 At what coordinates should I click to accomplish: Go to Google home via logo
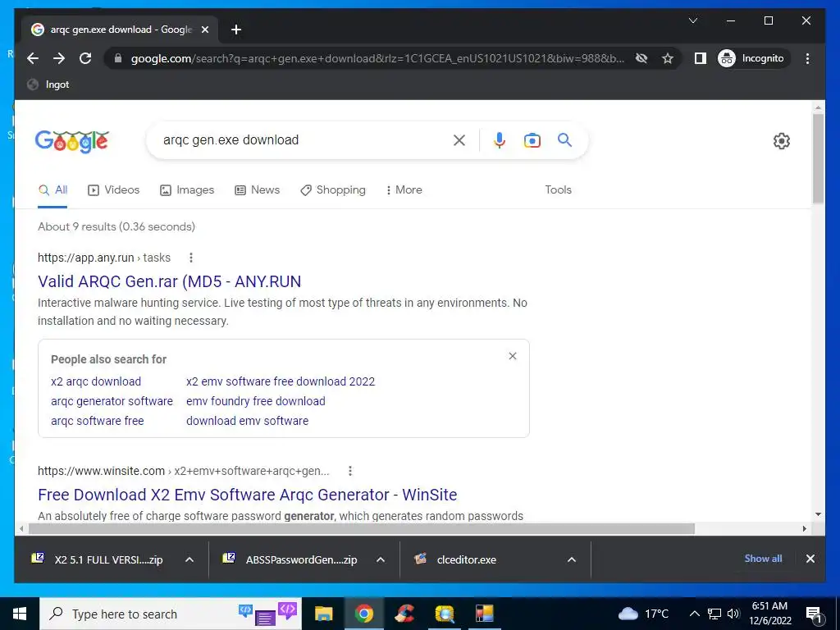pyautogui.click(x=72, y=141)
